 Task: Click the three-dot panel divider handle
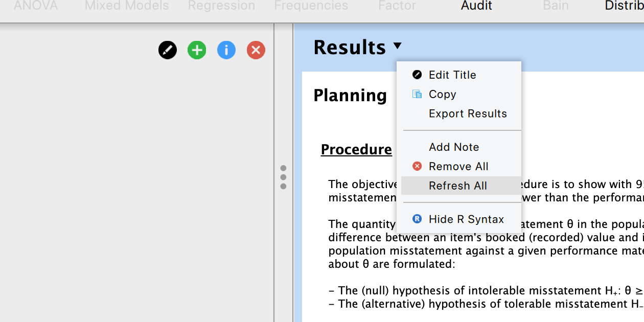tap(284, 178)
